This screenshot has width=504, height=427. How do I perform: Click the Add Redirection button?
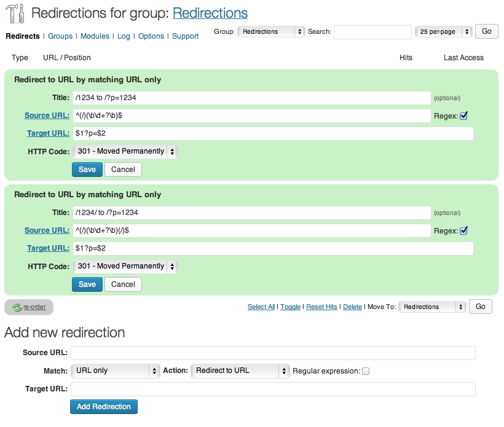coord(104,407)
